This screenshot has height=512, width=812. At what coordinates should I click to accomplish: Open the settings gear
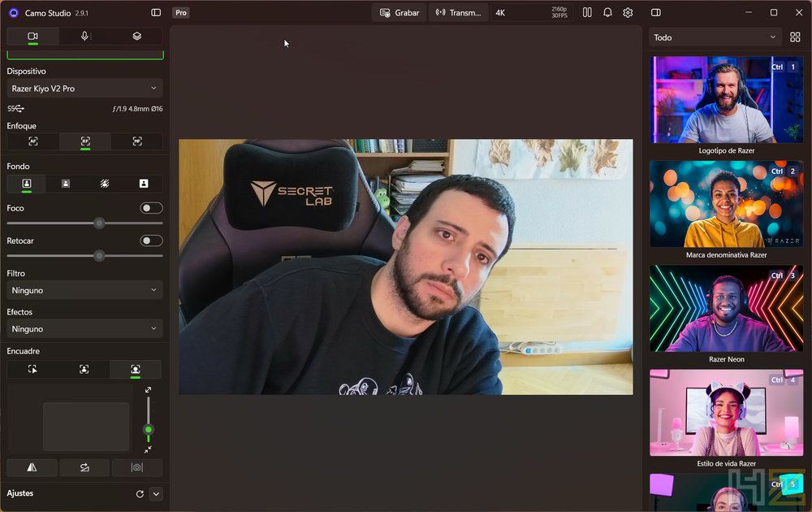click(628, 12)
